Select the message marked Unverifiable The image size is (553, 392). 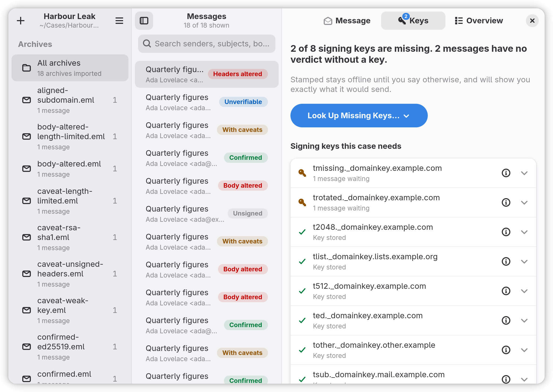pyautogui.click(x=207, y=102)
